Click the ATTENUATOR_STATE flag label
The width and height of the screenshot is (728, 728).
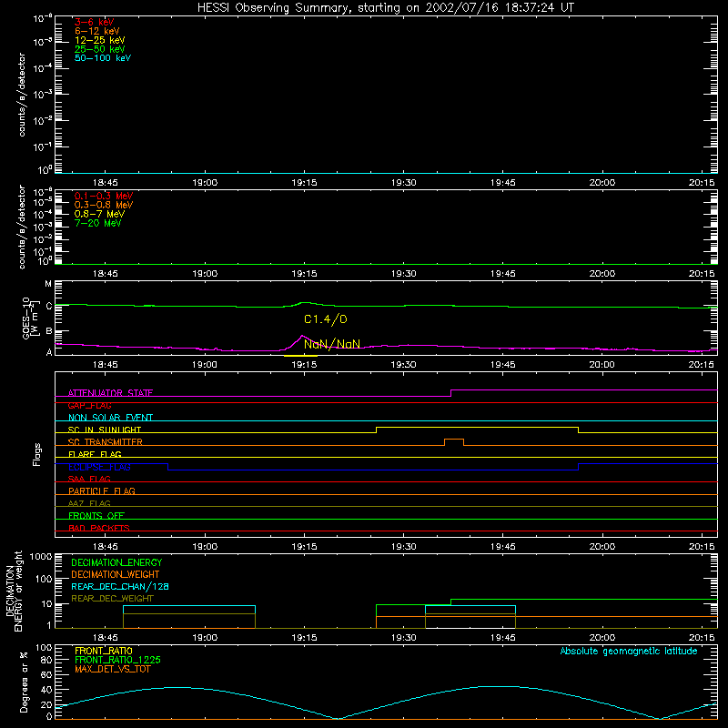(110, 393)
